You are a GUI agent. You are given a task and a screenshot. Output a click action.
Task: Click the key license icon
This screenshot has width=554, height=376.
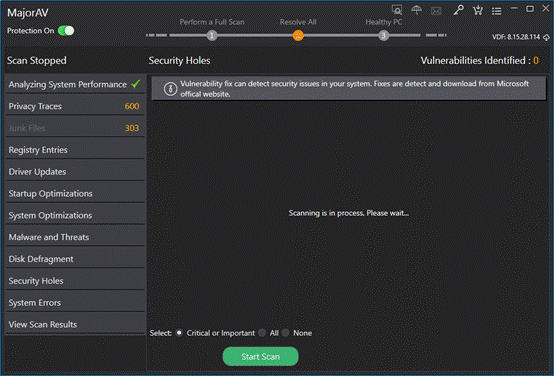coord(458,10)
